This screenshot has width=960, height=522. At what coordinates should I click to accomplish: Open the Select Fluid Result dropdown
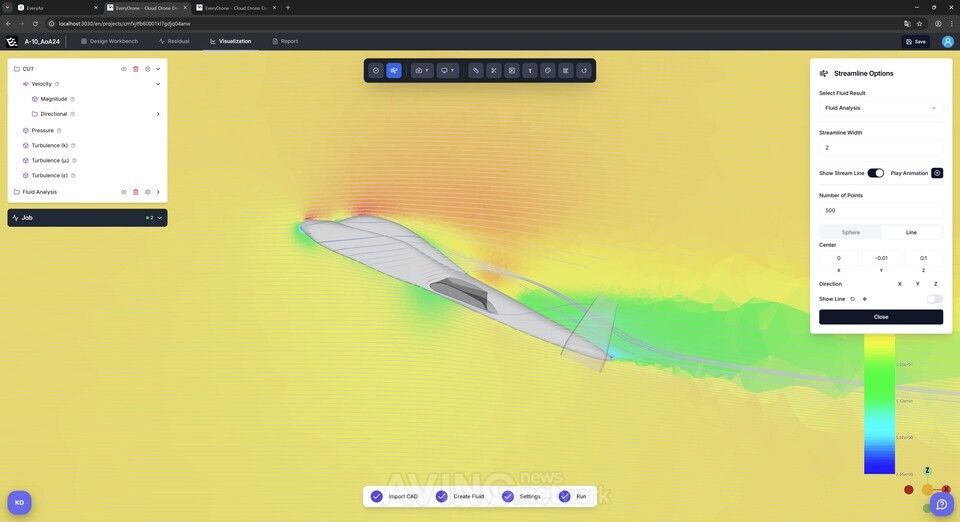[x=880, y=108]
